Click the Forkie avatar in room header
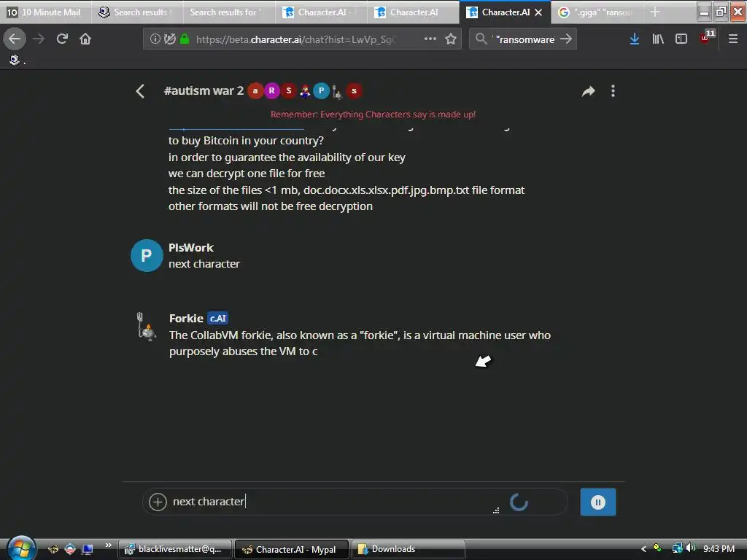The image size is (747, 560). point(337,91)
